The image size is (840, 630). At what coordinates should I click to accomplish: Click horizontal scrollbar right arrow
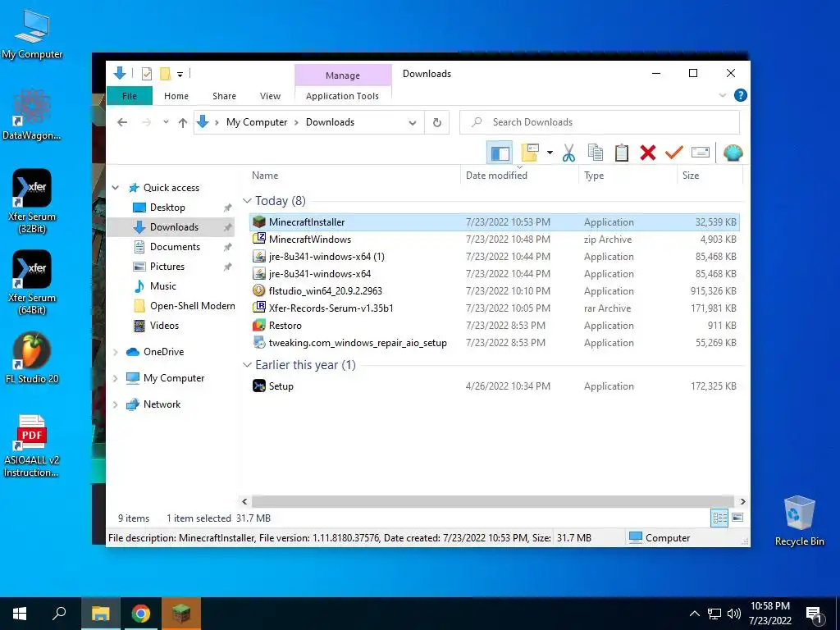(742, 501)
